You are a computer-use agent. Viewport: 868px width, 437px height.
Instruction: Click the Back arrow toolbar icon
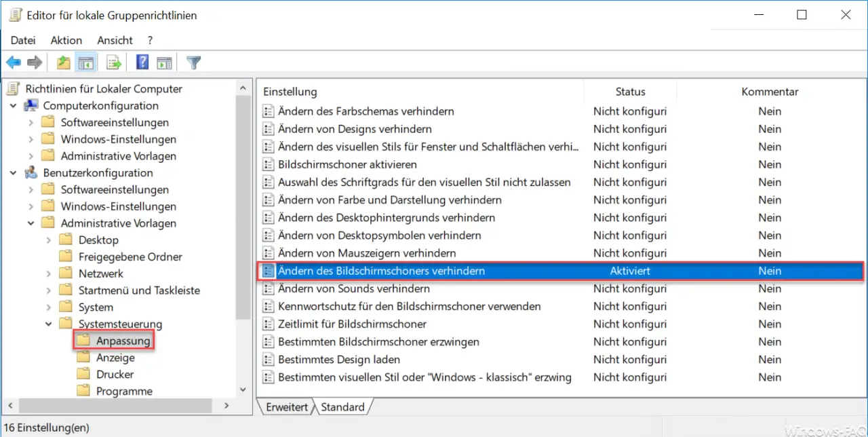[x=14, y=63]
